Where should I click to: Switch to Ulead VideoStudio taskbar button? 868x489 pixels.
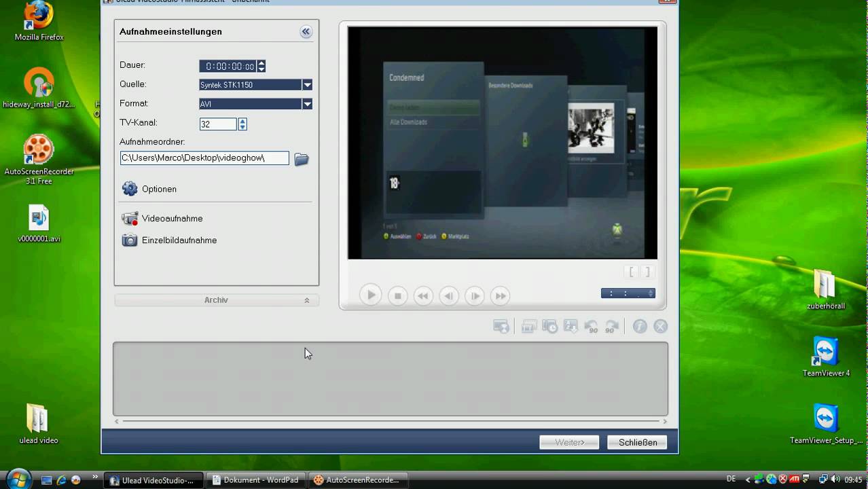152,480
